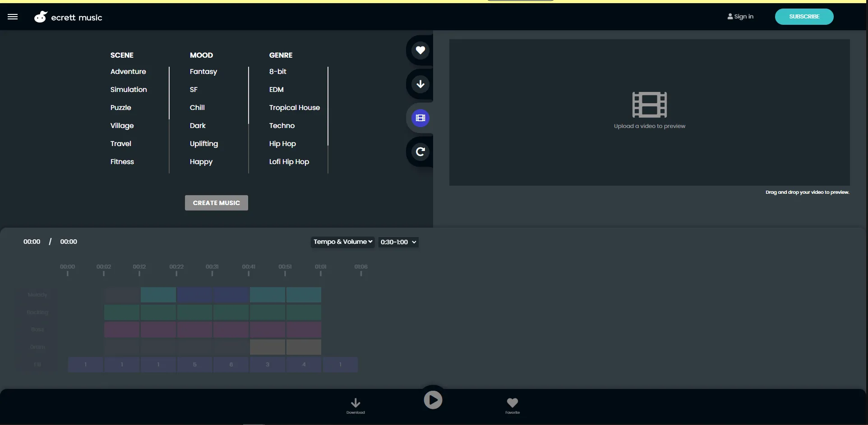868x425 pixels.
Task: Click the CREATE MUSIC button
Action: pyautogui.click(x=217, y=203)
